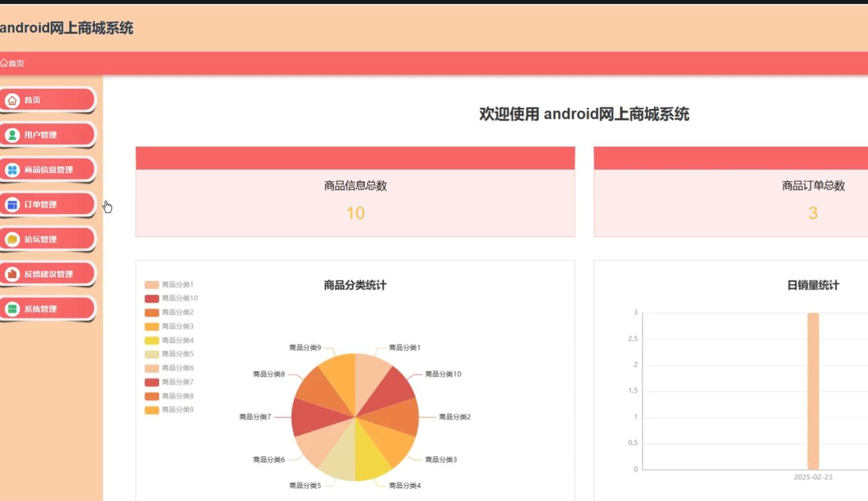868x501 pixels.
Task: Open the 用户管理 menu
Action: click(47, 135)
